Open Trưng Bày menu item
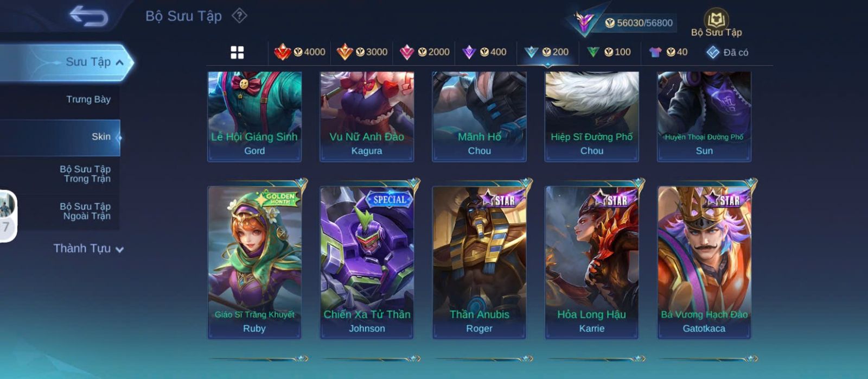The height and width of the screenshot is (379, 868). (88, 99)
